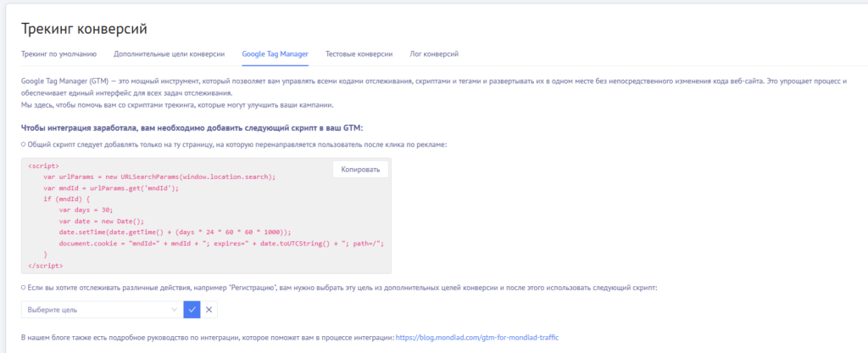868x353 pixels.
Task: Click the bold Чтобы интеграция заработала heading
Action: [x=192, y=127]
